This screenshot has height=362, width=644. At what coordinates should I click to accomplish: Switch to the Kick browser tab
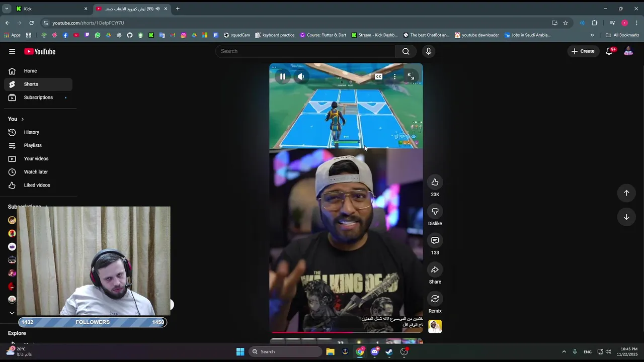[51, 9]
